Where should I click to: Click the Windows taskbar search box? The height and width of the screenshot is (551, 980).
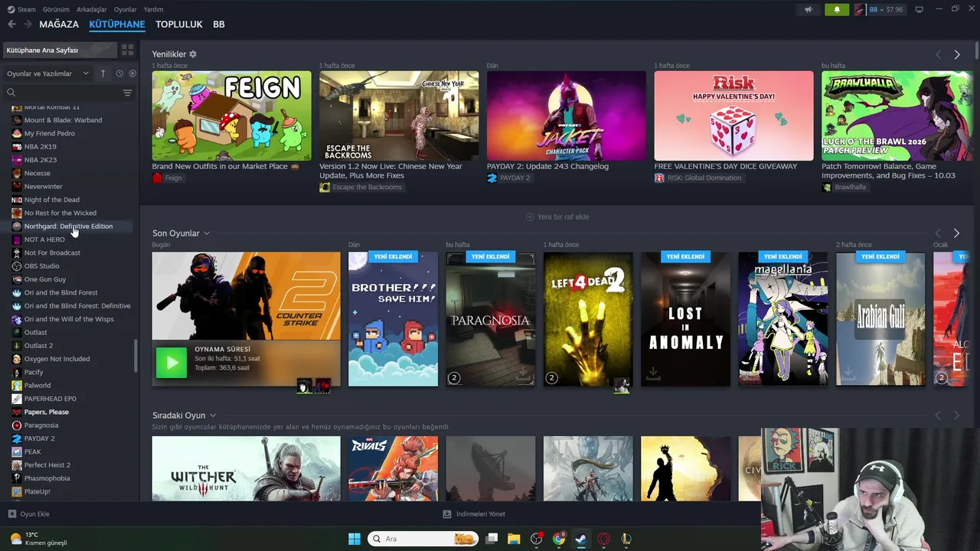423,539
